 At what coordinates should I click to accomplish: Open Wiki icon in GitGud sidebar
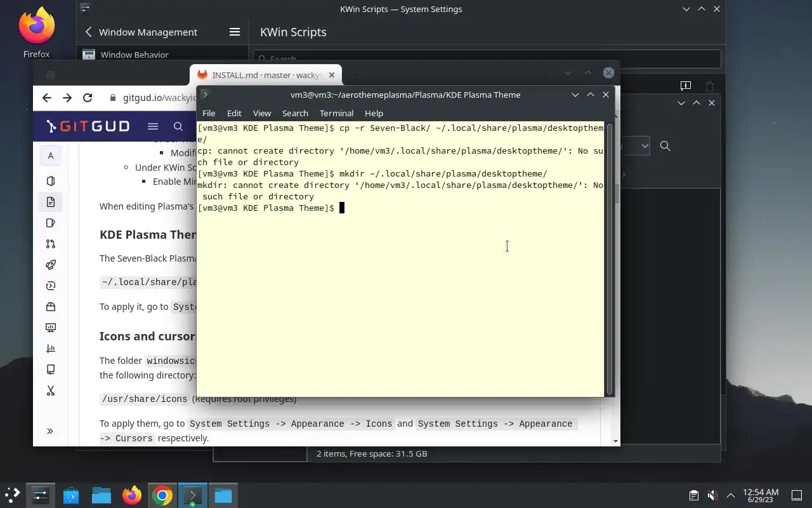(51, 370)
